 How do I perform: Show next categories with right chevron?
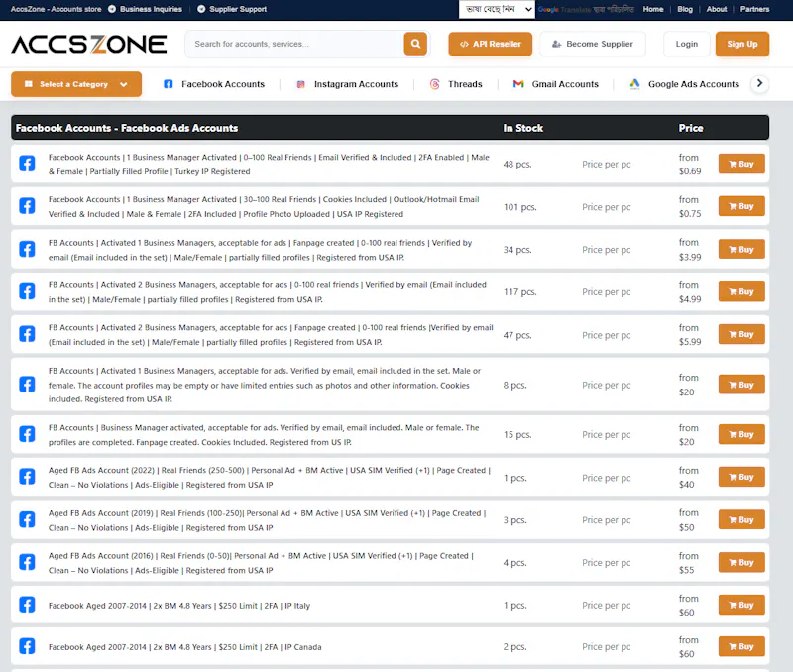coord(759,84)
